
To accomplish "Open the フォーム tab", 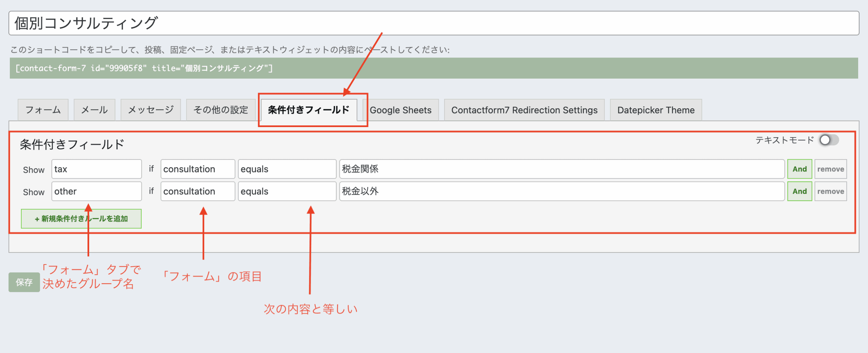I will click(43, 110).
